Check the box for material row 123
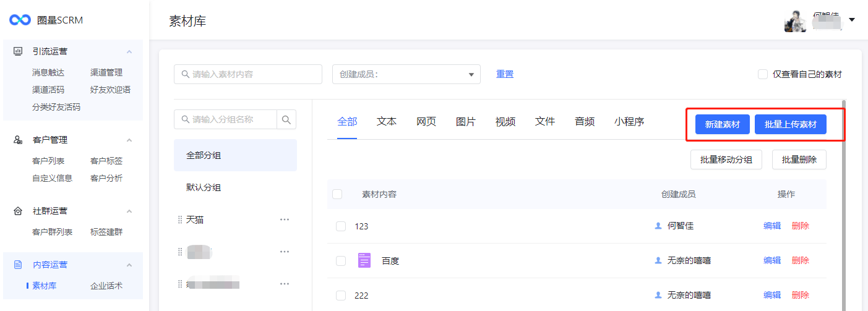This screenshot has height=311, width=868. (x=341, y=226)
